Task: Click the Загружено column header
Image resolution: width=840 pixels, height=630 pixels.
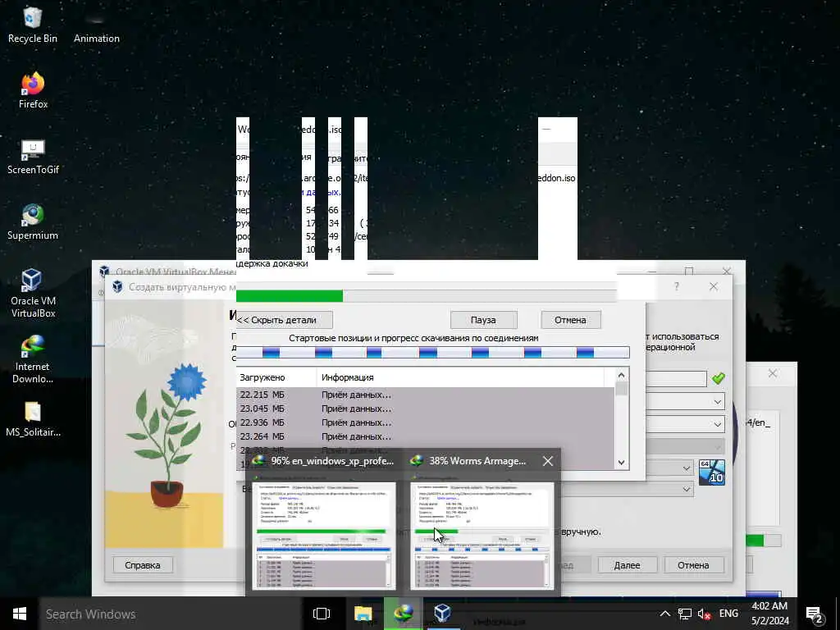Action: (276, 377)
